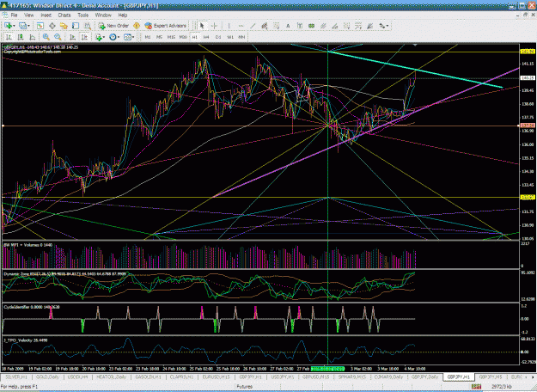Viewport: 537px width, 392px height.
Task: Launch MetaEditor with the yellow diamond icon
Action: click(x=137, y=26)
